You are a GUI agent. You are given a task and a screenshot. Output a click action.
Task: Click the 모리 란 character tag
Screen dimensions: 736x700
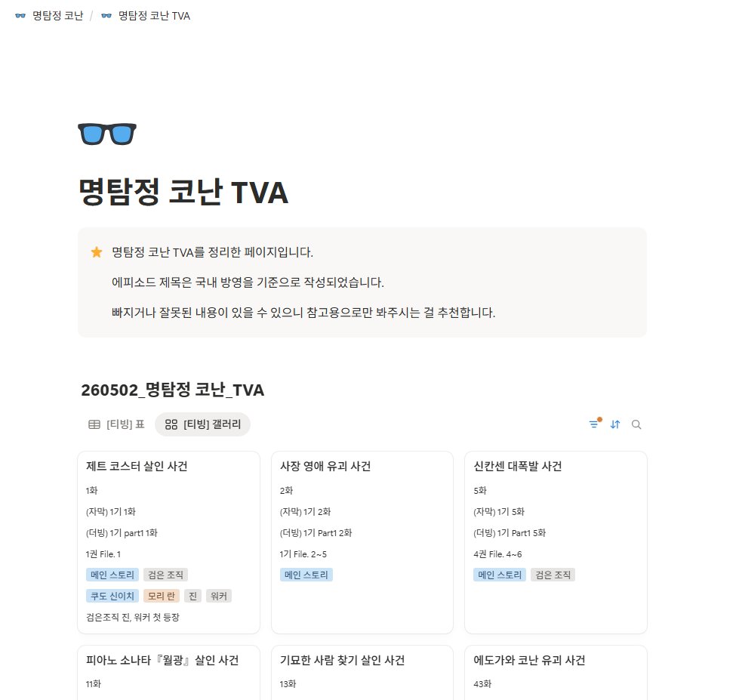point(162,596)
